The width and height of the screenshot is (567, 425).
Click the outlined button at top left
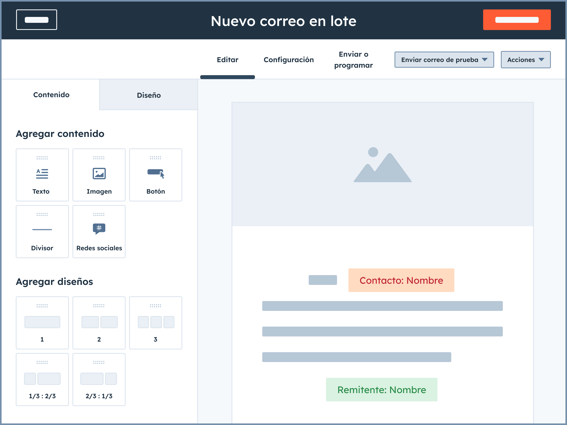click(x=37, y=20)
